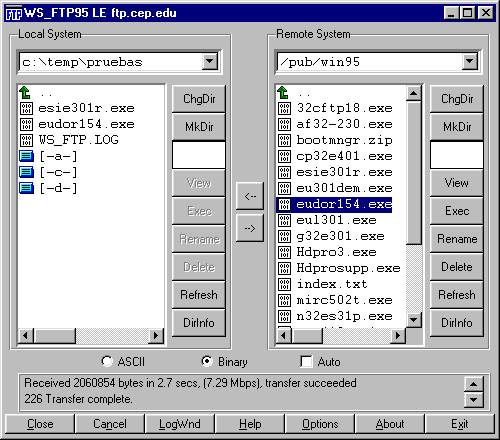Open the Options bottom bar item
The width and height of the screenshot is (500, 440).
(320, 424)
